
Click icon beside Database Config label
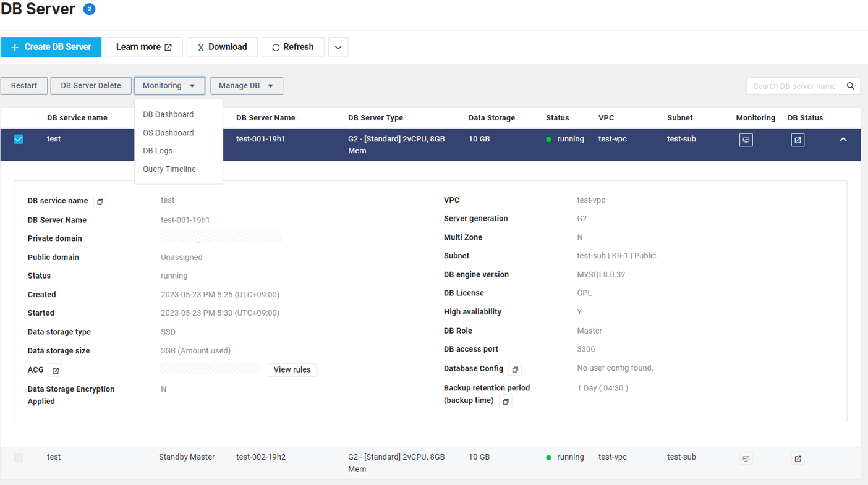pos(515,369)
